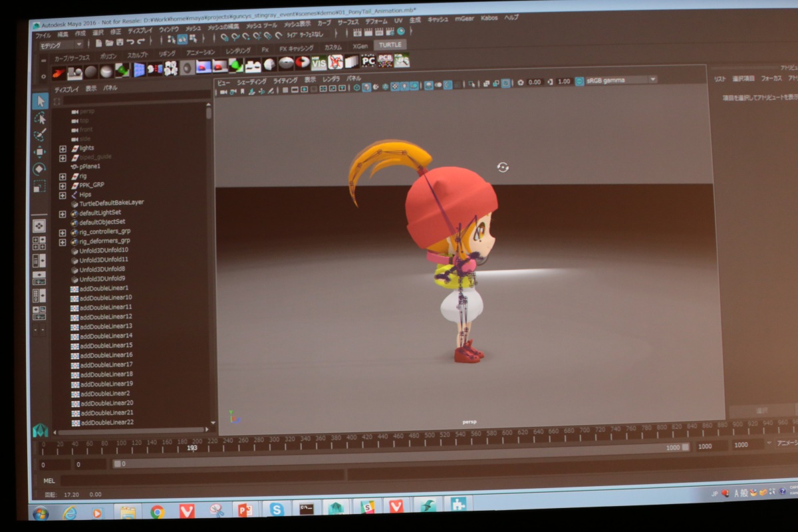Viewport: 798px width, 532px height.
Task: Click the TURTLE VIS shelf icon
Action: [319, 63]
